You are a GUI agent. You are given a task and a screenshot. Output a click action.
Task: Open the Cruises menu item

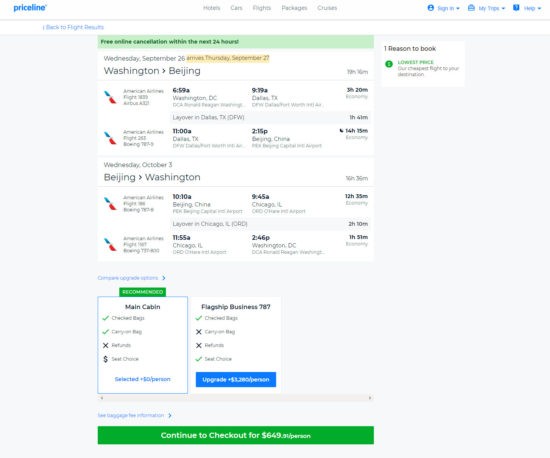[327, 8]
